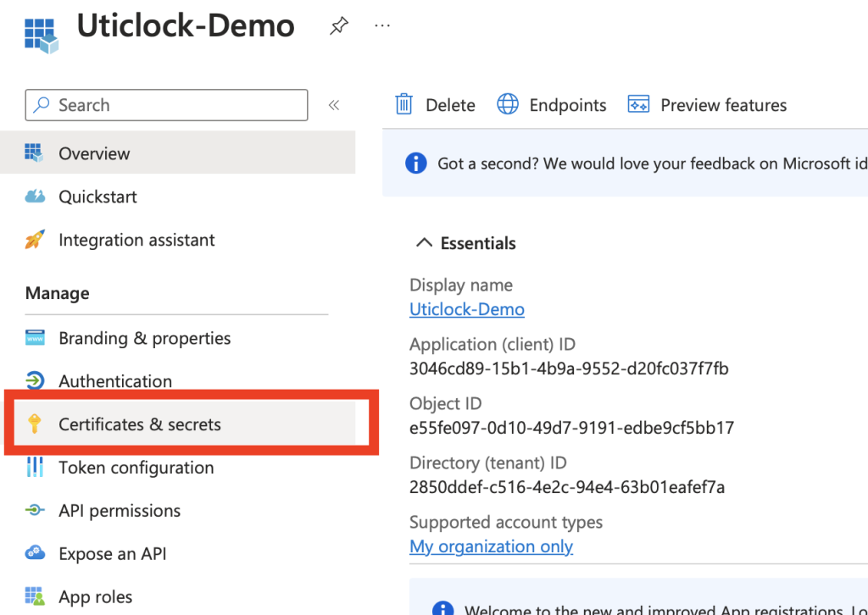This screenshot has width=868, height=615.
Task: Click the feedback banner info icon
Action: tap(416, 163)
